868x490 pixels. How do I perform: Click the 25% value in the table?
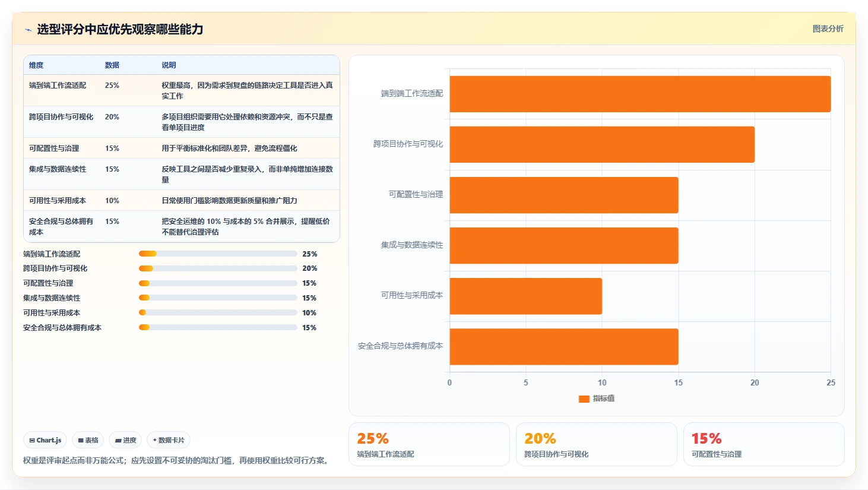click(x=112, y=86)
